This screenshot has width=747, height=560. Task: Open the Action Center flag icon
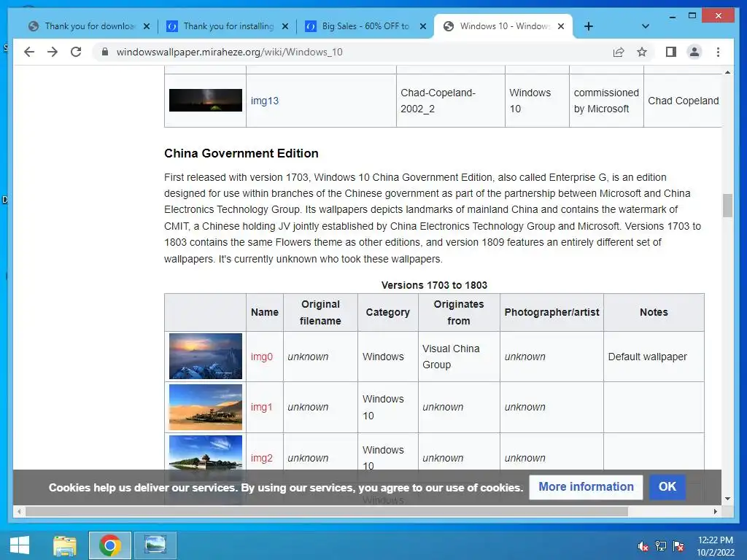678,546
